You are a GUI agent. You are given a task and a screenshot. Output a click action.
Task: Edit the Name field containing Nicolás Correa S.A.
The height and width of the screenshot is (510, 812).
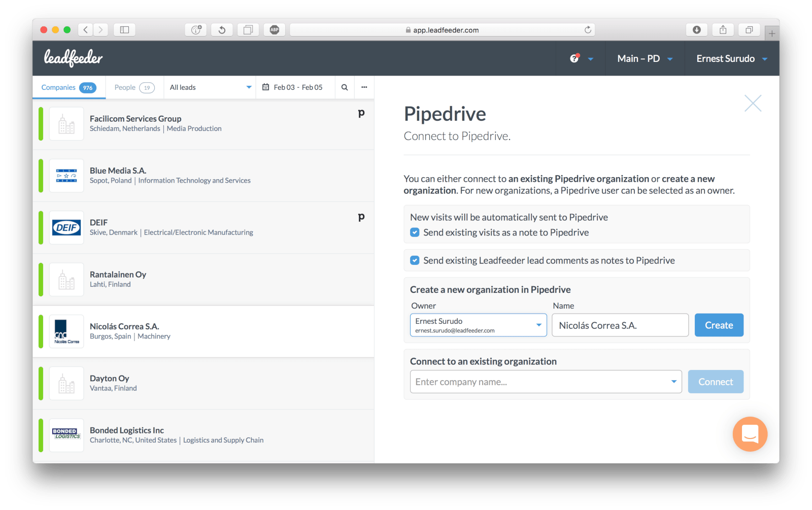619,325
